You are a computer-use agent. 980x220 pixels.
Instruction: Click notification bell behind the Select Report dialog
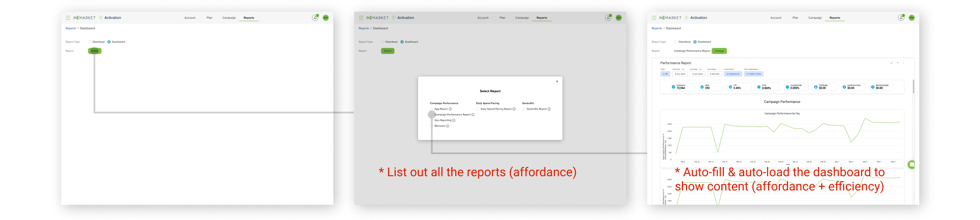(608, 18)
